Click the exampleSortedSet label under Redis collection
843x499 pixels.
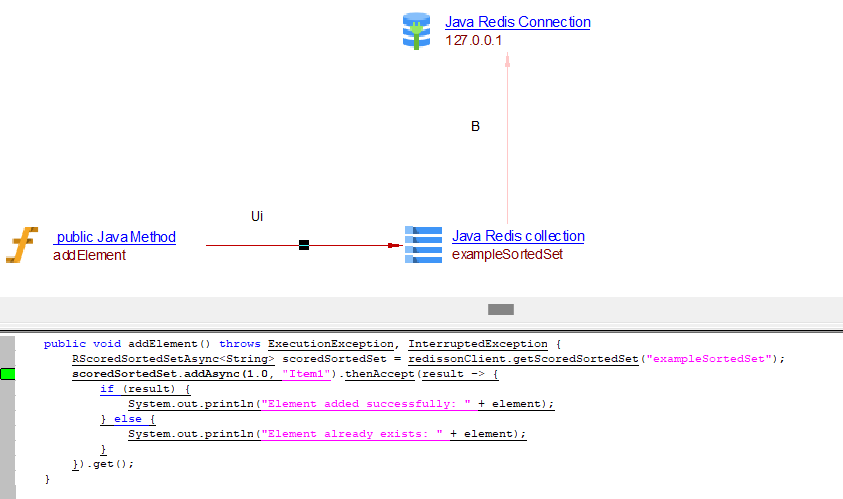point(507,255)
